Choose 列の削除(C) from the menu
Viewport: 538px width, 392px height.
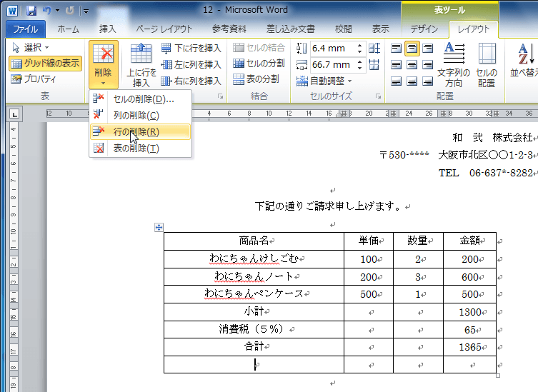(x=140, y=116)
